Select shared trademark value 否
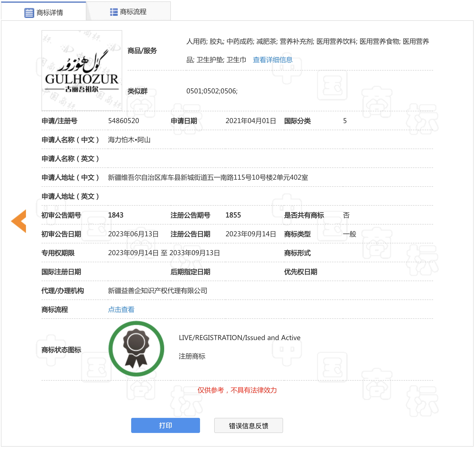476x449 pixels. [346, 215]
